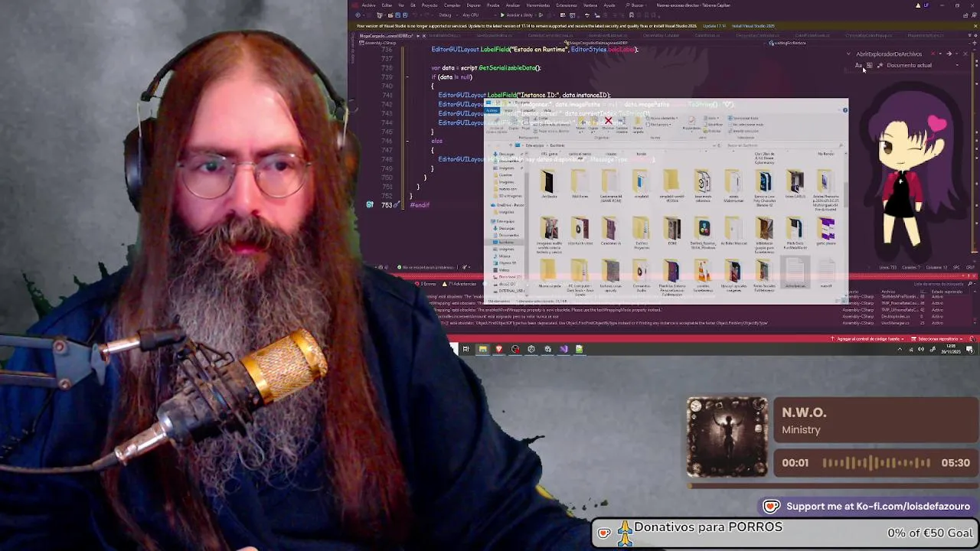Toggle the 71 Advertencias filter

pyautogui.click(x=459, y=284)
